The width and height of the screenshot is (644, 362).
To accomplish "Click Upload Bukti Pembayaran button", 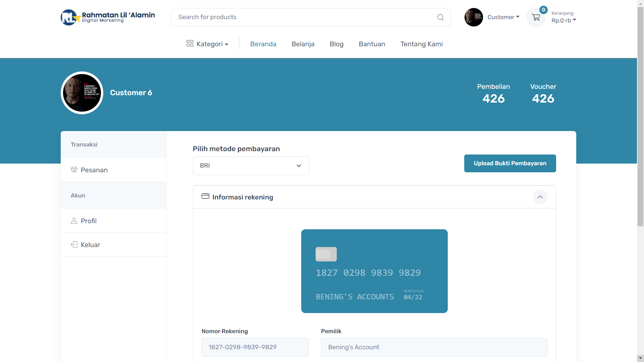I will pos(510,163).
